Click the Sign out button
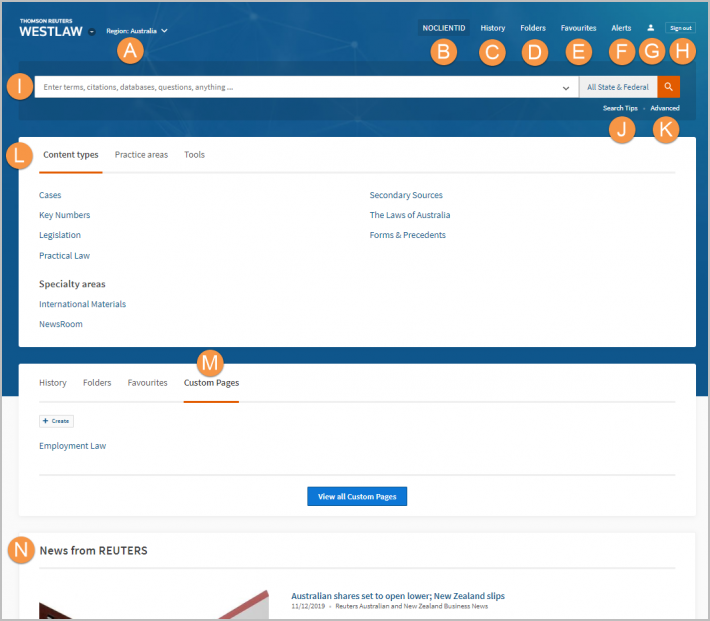This screenshot has height=621, width=710. pos(681,28)
